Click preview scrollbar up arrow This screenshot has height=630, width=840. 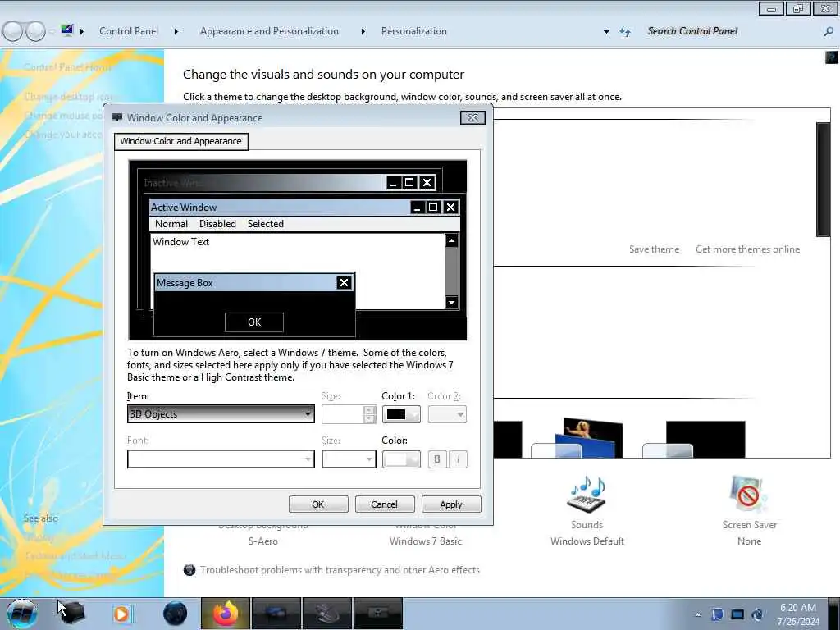click(452, 240)
